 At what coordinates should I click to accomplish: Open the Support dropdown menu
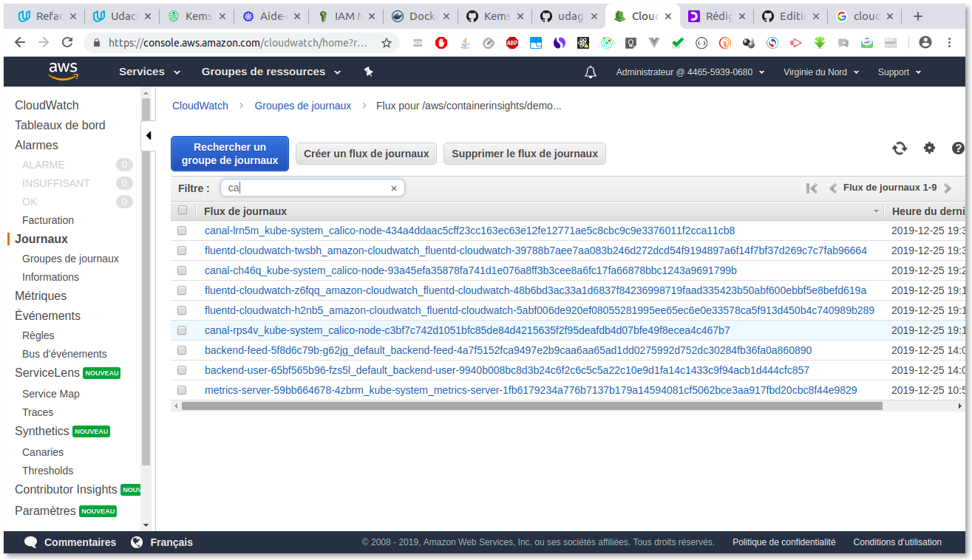click(900, 72)
